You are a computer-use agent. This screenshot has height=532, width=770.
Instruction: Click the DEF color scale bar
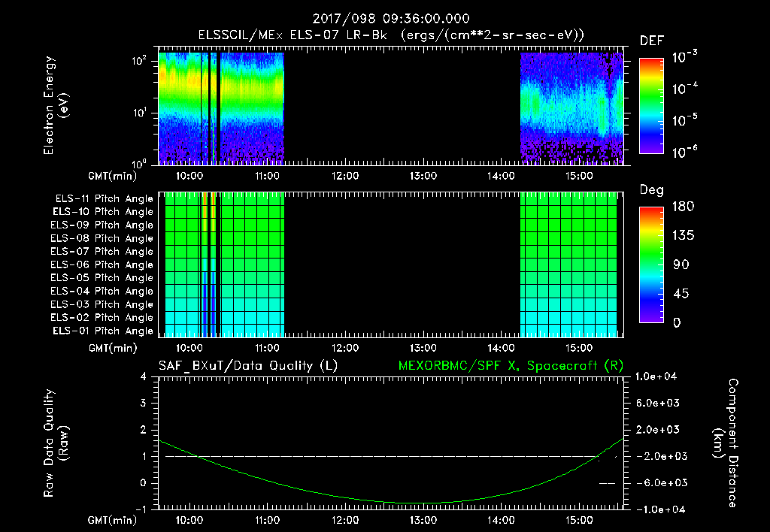(652, 106)
